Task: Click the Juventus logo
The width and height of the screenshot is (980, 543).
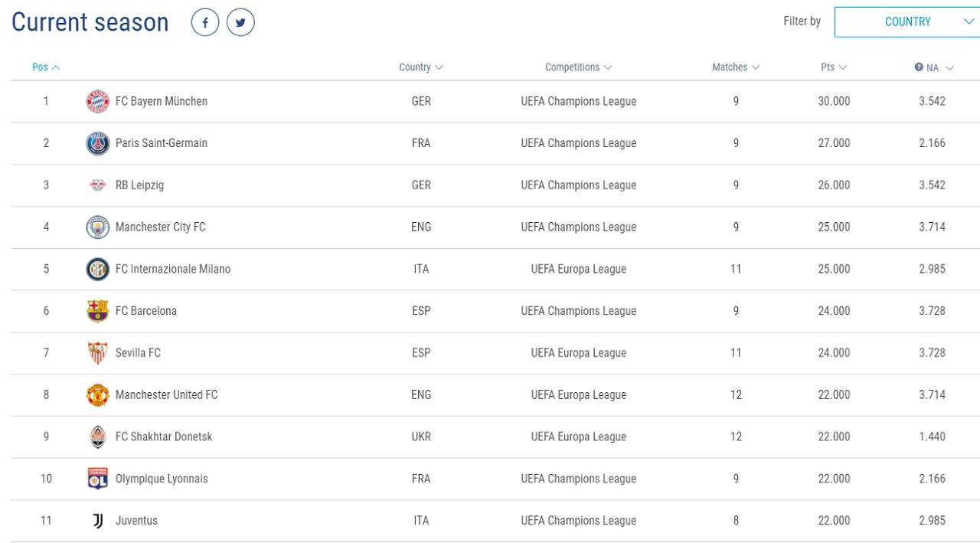Action: (97, 521)
